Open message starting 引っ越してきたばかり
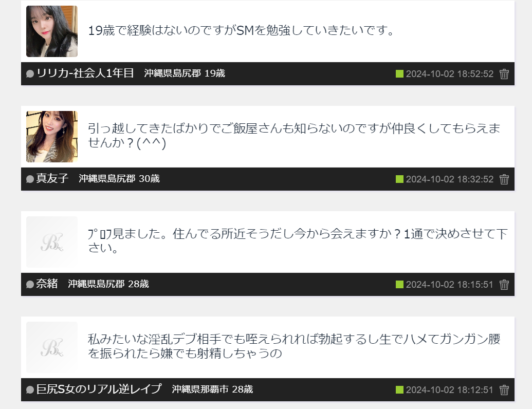 [294, 136]
